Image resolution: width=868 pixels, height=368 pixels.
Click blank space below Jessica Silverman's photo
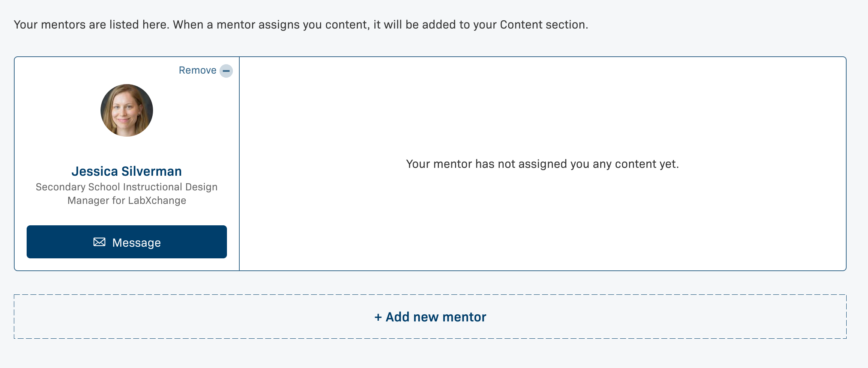point(127,150)
